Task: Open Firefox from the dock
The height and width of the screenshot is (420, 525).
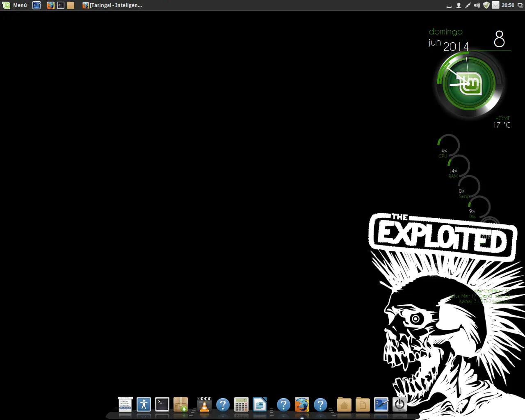Action: click(x=302, y=405)
